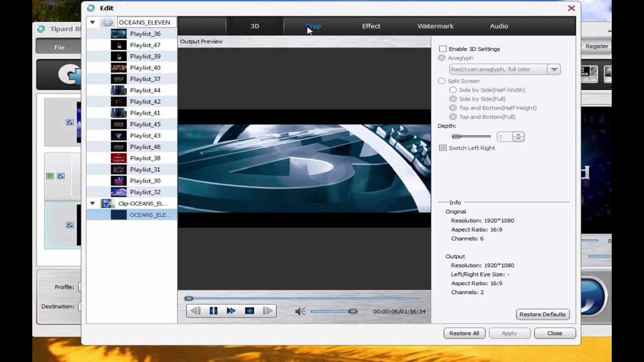
Task: Pause the video preview
Action: [213, 311]
